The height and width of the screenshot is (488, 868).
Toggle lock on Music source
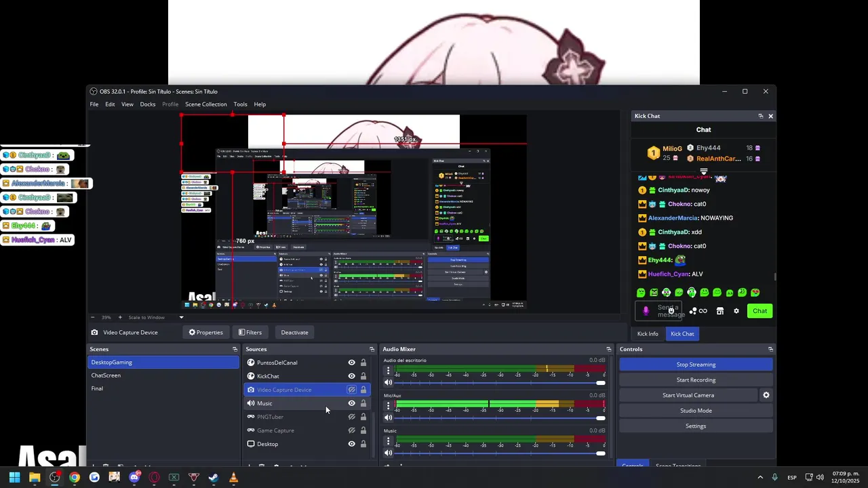pos(363,403)
